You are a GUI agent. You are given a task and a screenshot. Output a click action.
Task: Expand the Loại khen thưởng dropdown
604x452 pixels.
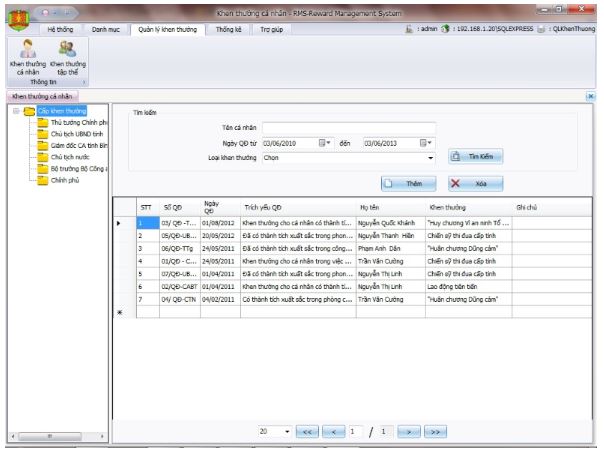[x=430, y=158]
